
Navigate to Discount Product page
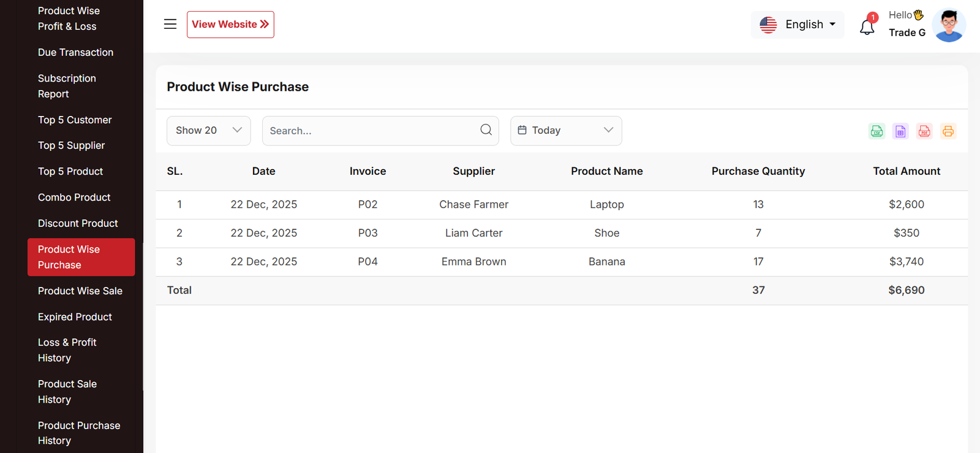pyautogui.click(x=78, y=224)
